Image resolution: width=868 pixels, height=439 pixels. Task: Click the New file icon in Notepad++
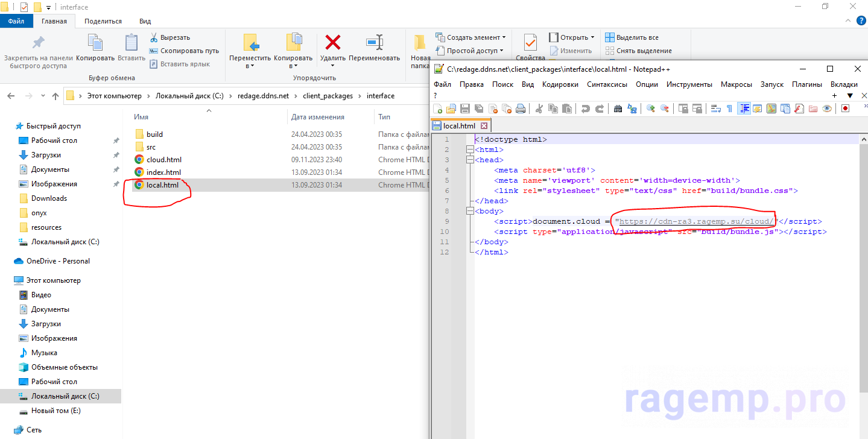click(x=439, y=109)
